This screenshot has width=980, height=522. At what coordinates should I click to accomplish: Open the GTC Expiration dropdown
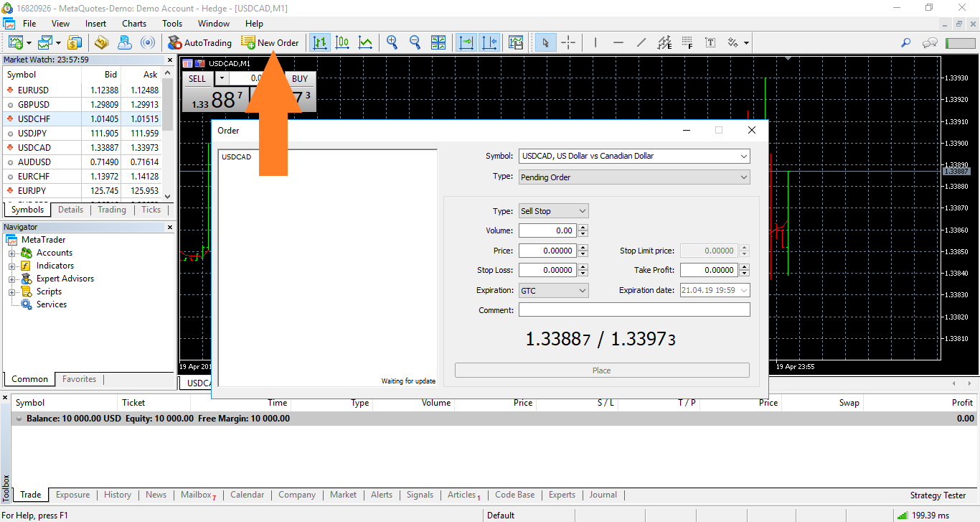553,290
